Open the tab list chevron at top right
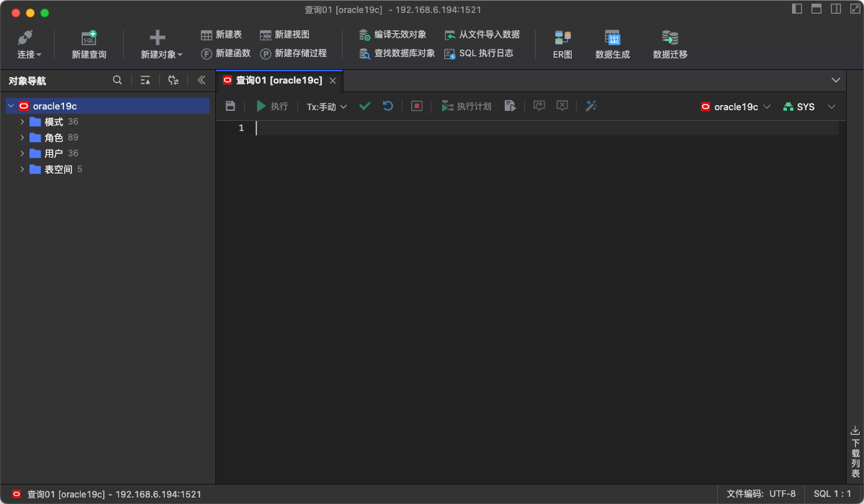This screenshot has height=504, width=864. (x=835, y=80)
